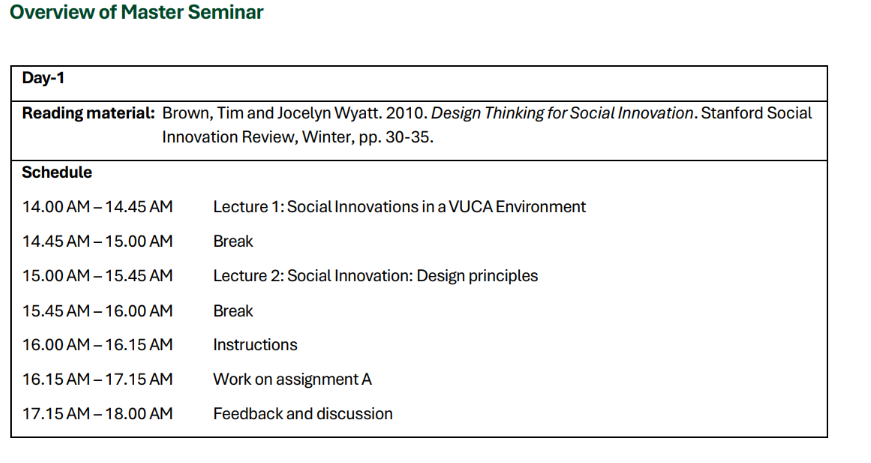Click the 15.45 AM – 16.00 AM time slot
Viewport: 871px width, 463px height.
tap(98, 311)
